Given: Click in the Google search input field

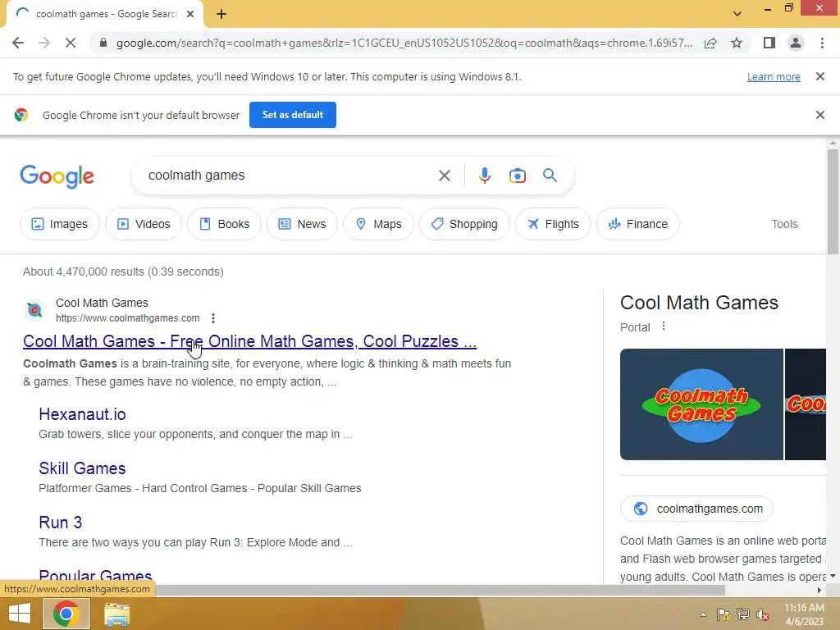Looking at the screenshot, I should 290,176.
